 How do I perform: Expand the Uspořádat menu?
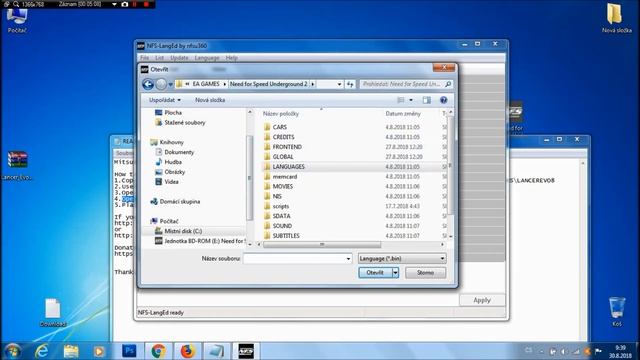point(164,100)
